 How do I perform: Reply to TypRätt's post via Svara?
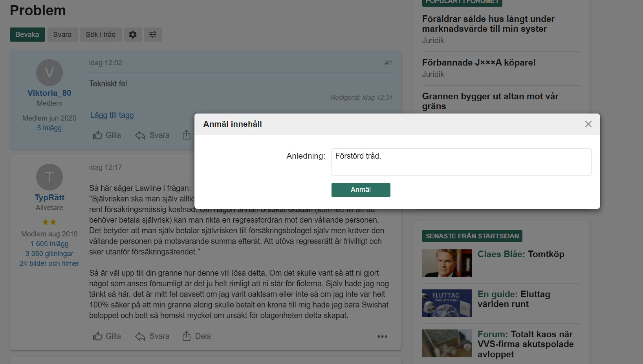click(x=152, y=336)
